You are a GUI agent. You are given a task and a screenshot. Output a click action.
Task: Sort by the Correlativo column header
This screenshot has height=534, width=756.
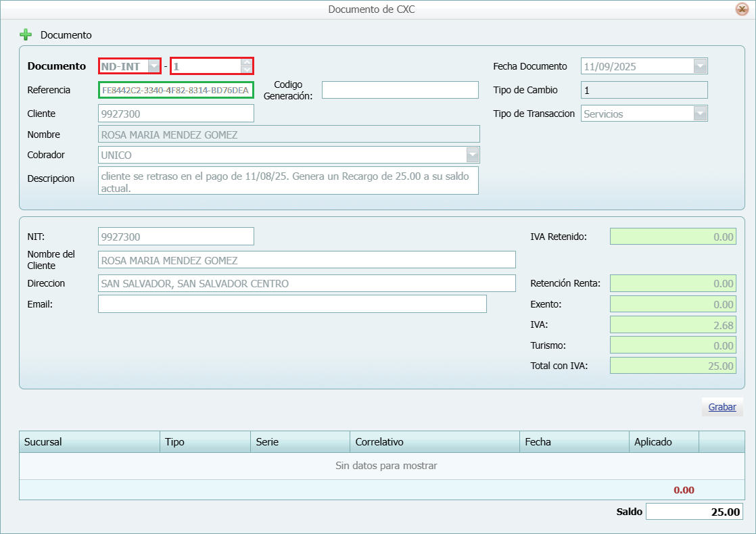click(434, 442)
